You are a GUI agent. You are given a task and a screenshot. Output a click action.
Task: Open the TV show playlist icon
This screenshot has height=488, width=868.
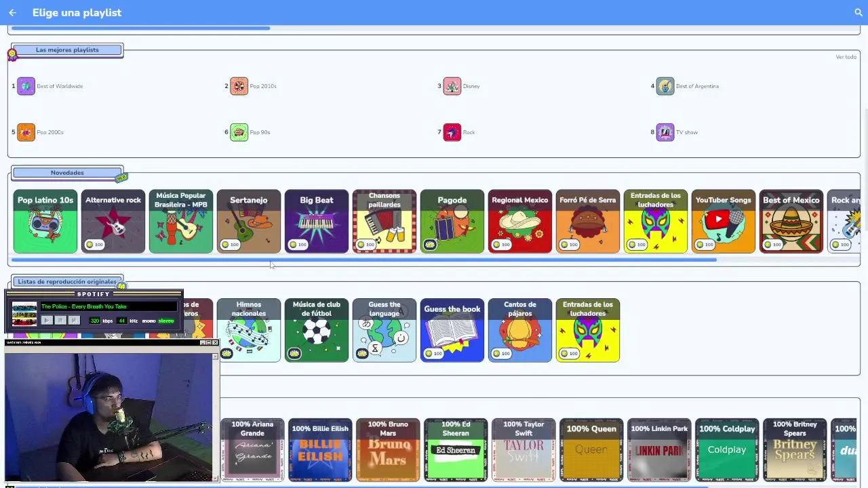coord(665,132)
